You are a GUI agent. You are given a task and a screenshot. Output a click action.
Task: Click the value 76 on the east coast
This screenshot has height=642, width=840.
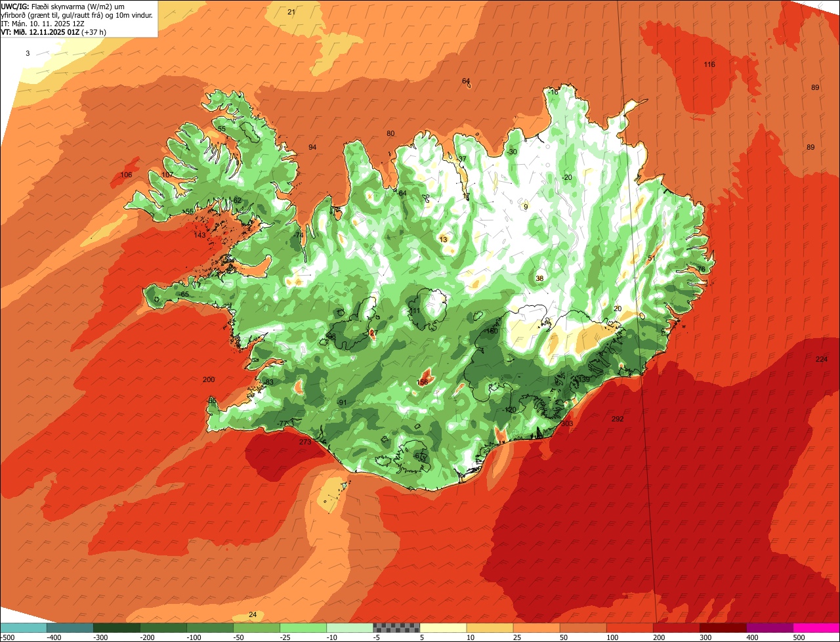click(701, 269)
